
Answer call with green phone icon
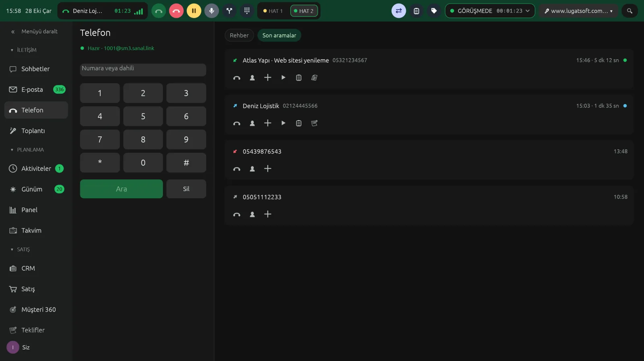159,11
